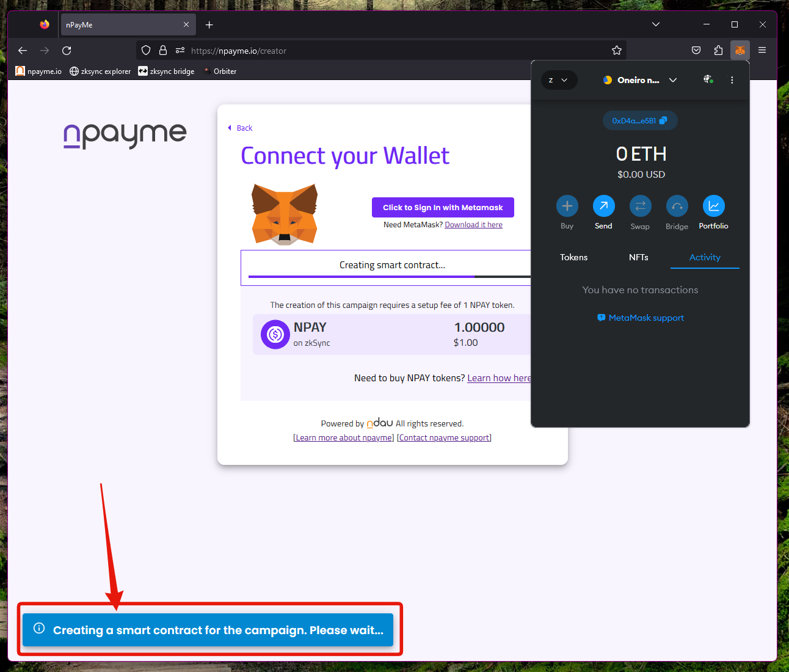Open a new browser tab
Image resolution: width=789 pixels, height=672 pixels.
209,25
